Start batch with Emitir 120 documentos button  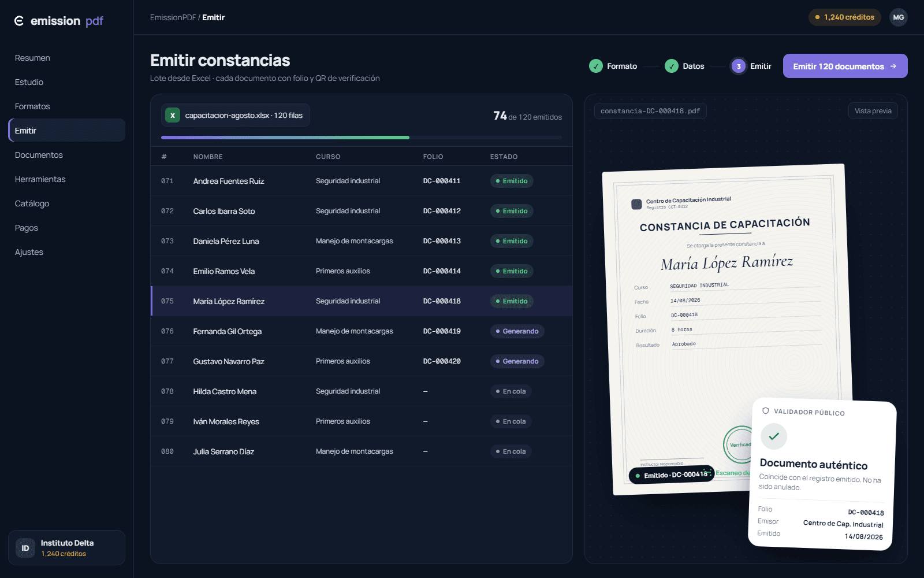pyautogui.click(x=845, y=66)
